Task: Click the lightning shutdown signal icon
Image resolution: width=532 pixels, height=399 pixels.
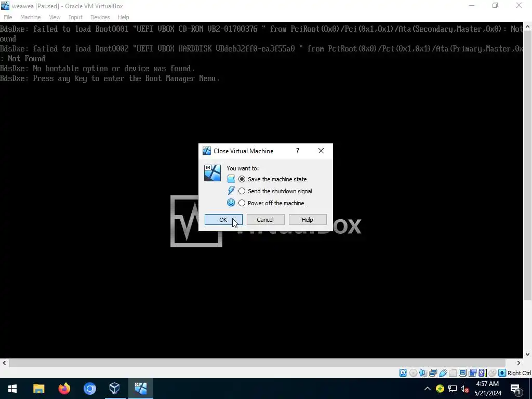Action: (x=231, y=191)
